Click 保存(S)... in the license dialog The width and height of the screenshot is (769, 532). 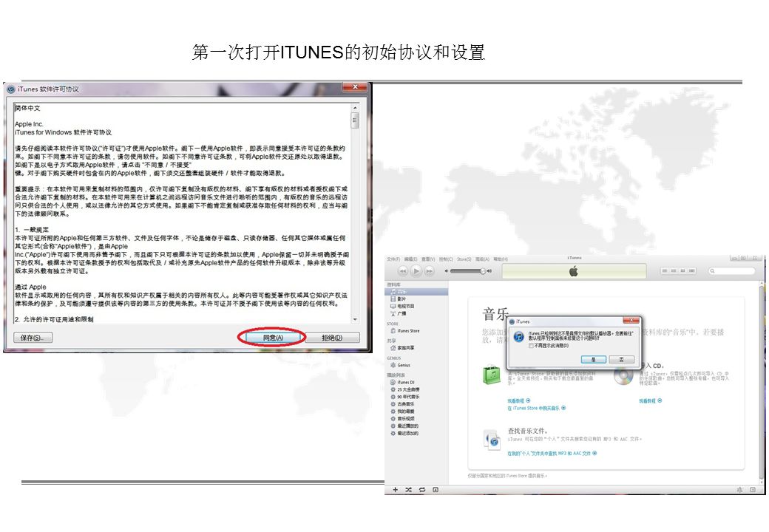tap(33, 338)
